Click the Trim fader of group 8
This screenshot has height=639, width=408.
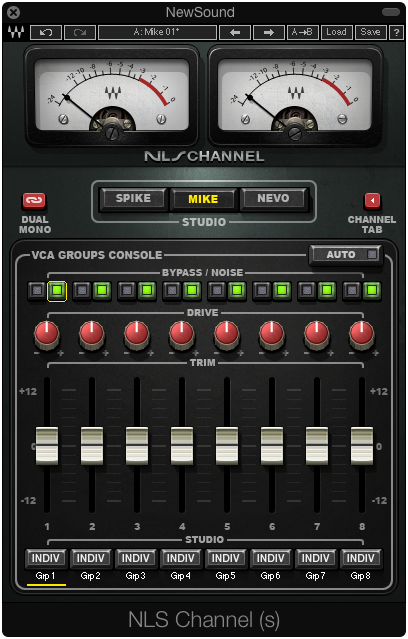coord(362,446)
